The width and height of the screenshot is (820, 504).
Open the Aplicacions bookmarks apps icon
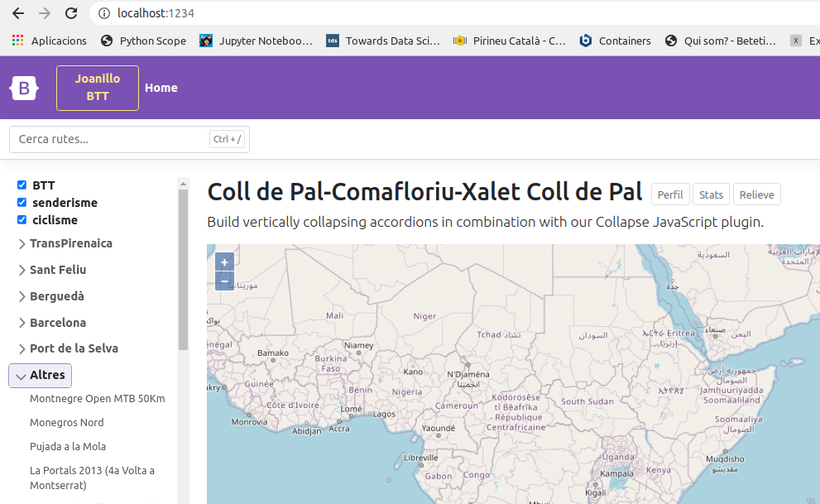[x=17, y=41]
